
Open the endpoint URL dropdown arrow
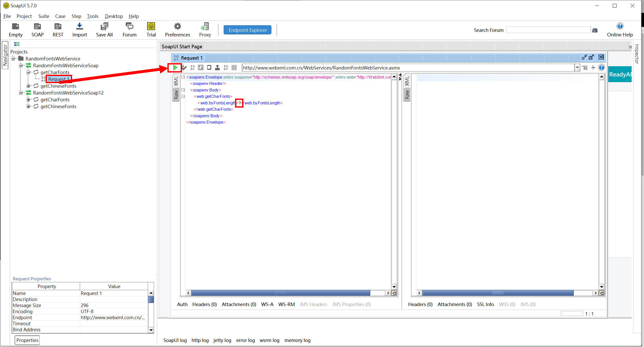[x=577, y=68]
